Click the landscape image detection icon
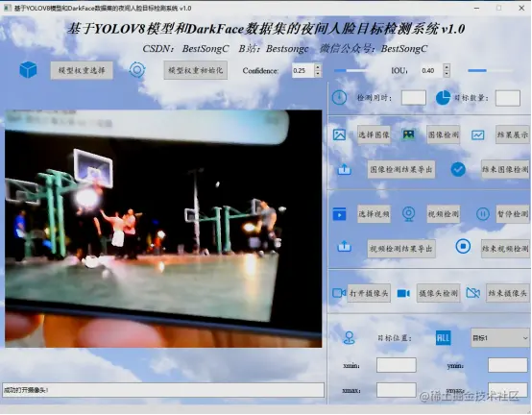Screen dimensions: 532x415 pyautogui.click(x=408, y=134)
